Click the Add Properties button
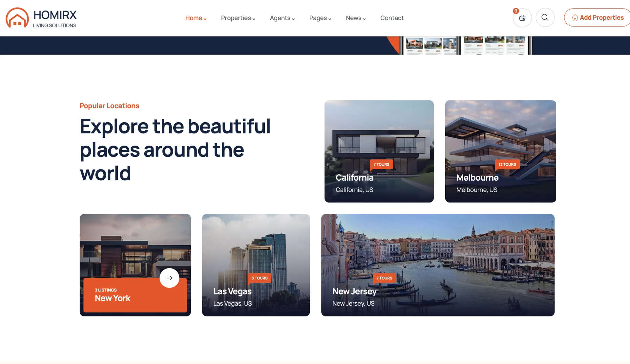This screenshot has width=630, height=364. [598, 18]
